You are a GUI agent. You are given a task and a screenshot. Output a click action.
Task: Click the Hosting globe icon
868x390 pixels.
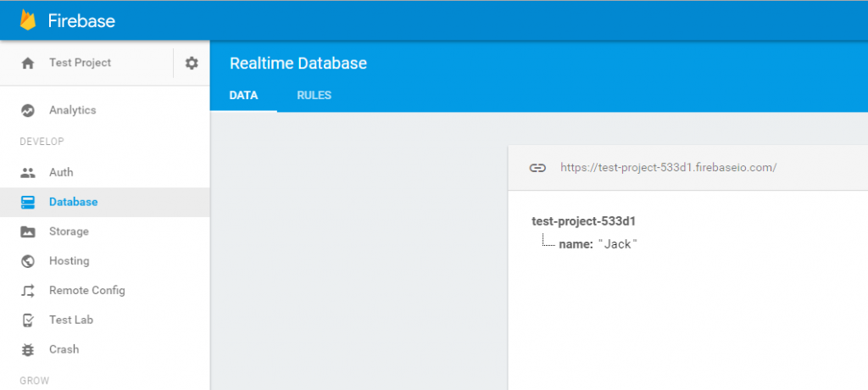(28, 261)
